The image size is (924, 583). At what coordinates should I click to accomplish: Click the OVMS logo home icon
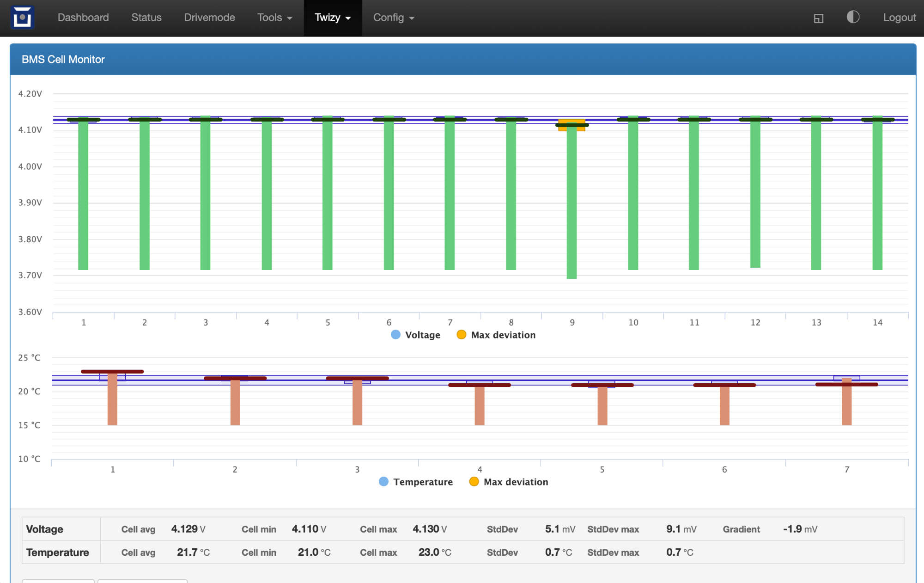pyautogui.click(x=22, y=18)
